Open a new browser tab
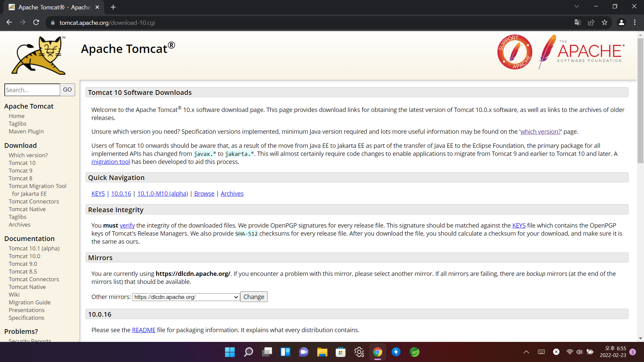The width and height of the screenshot is (644, 362). click(113, 7)
